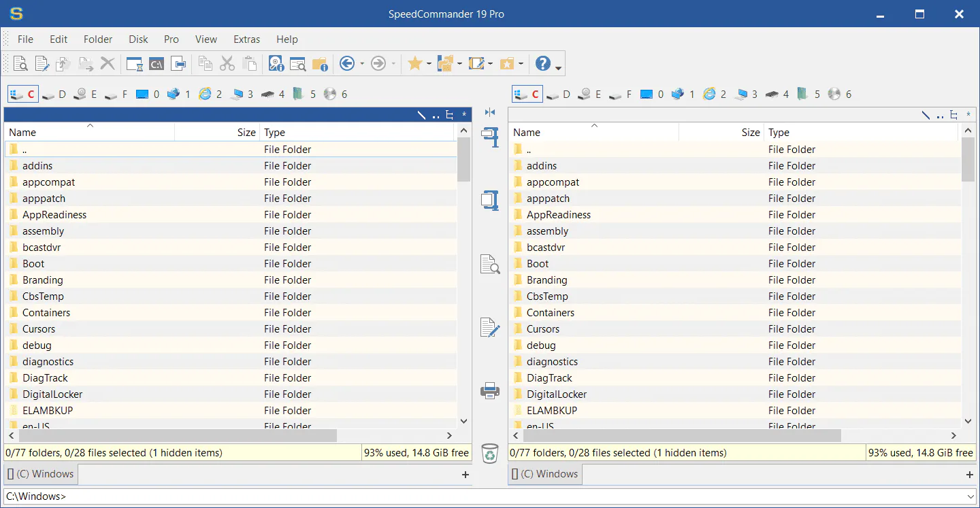
Task: Click the gold star Favorites icon
Action: point(415,64)
